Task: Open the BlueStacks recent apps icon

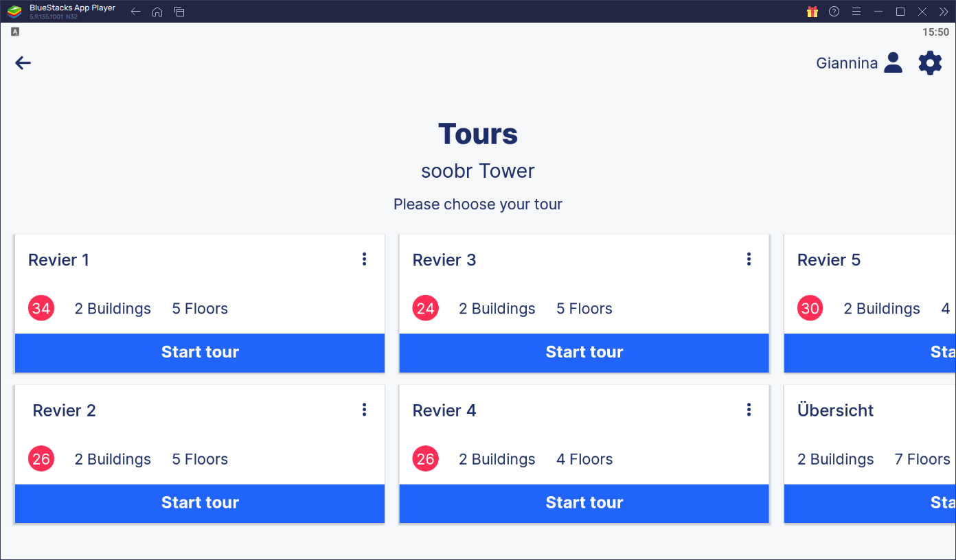Action: 179,12
